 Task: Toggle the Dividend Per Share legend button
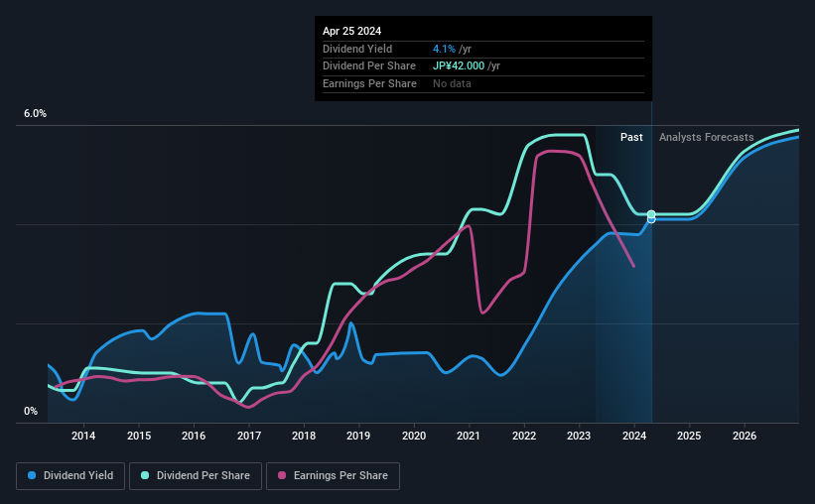click(x=196, y=476)
